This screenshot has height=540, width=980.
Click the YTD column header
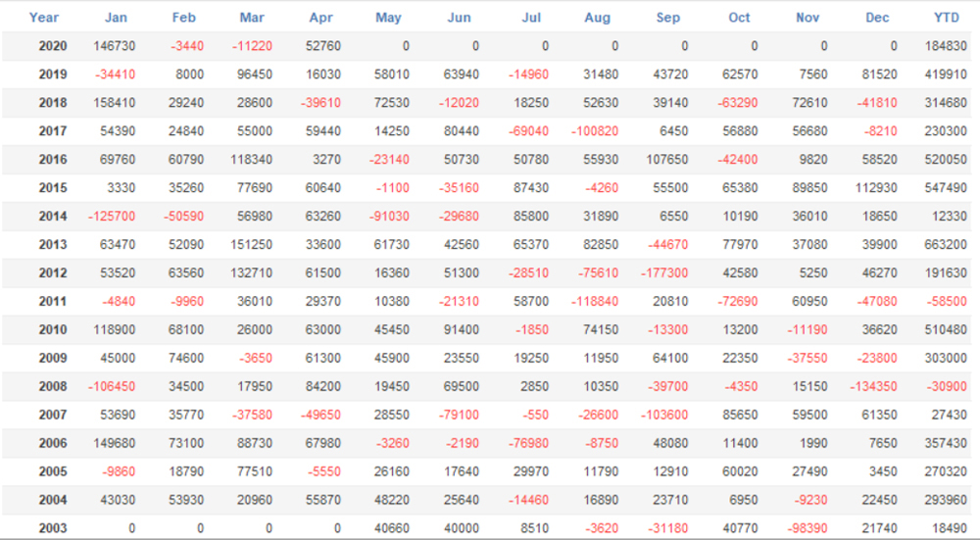947,18
